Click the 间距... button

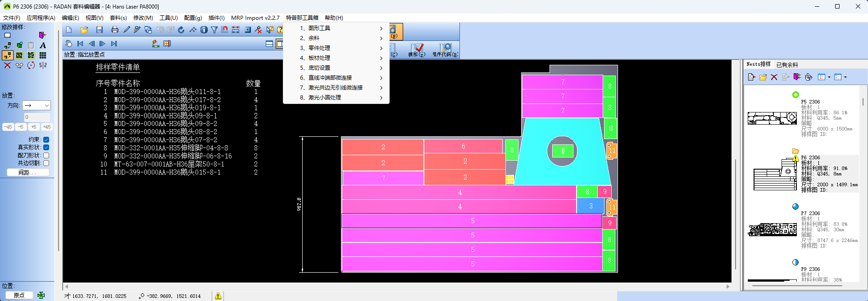[28, 172]
